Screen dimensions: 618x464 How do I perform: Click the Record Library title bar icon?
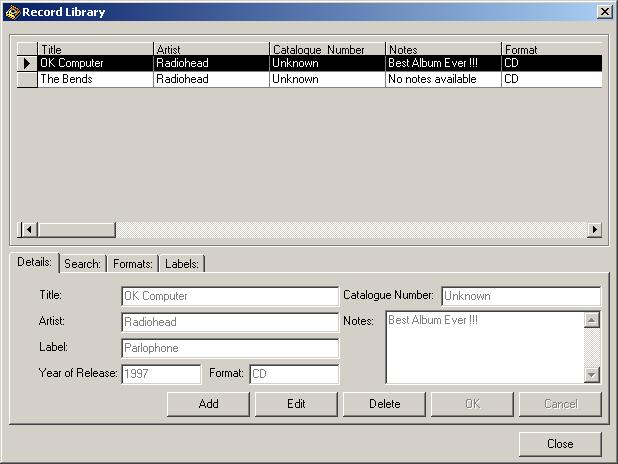point(12,12)
